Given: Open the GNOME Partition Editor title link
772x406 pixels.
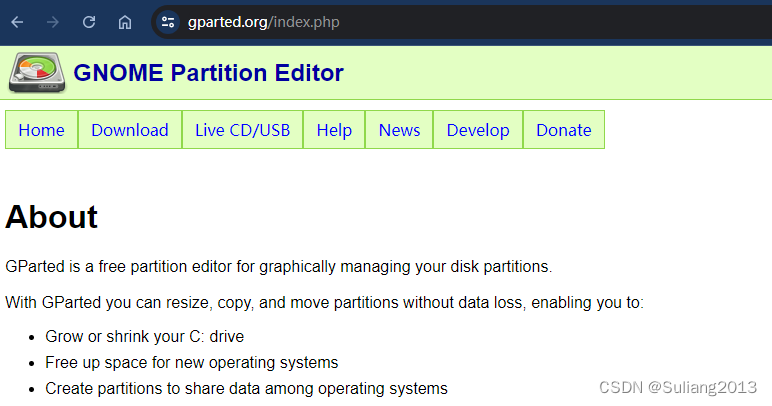Looking at the screenshot, I should [x=208, y=73].
